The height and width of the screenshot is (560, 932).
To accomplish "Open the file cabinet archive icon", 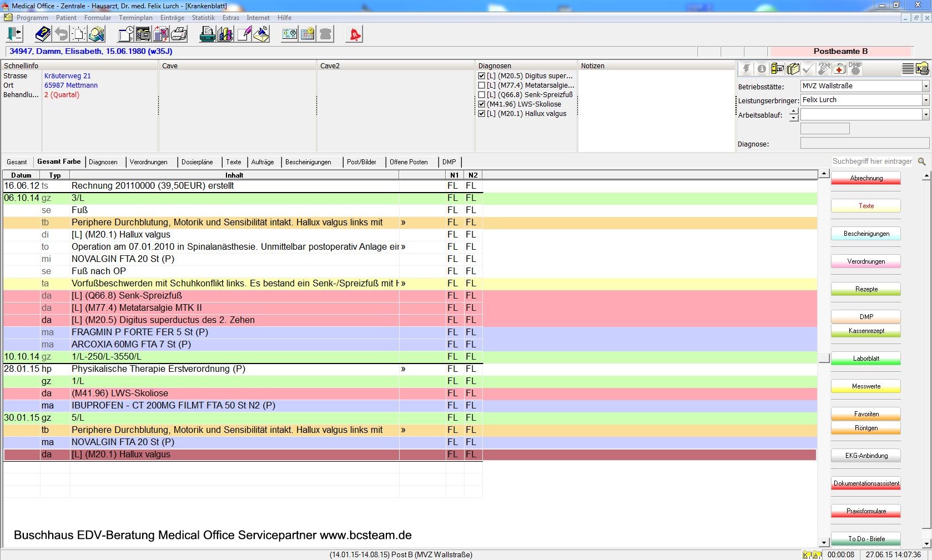I will [x=143, y=34].
